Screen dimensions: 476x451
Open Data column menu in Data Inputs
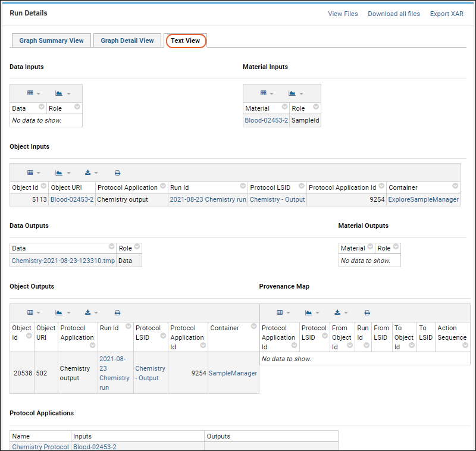pyautogui.click(x=42, y=107)
